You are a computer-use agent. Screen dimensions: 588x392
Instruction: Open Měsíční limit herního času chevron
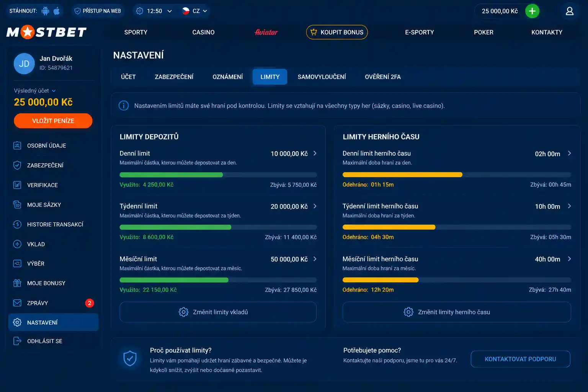pyautogui.click(x=570, y=259)
